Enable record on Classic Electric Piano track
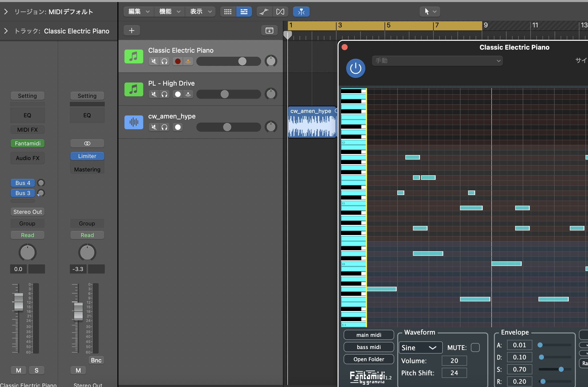Image resolution: width=588 pixels, height=387 pixels. tap(178, 61)
